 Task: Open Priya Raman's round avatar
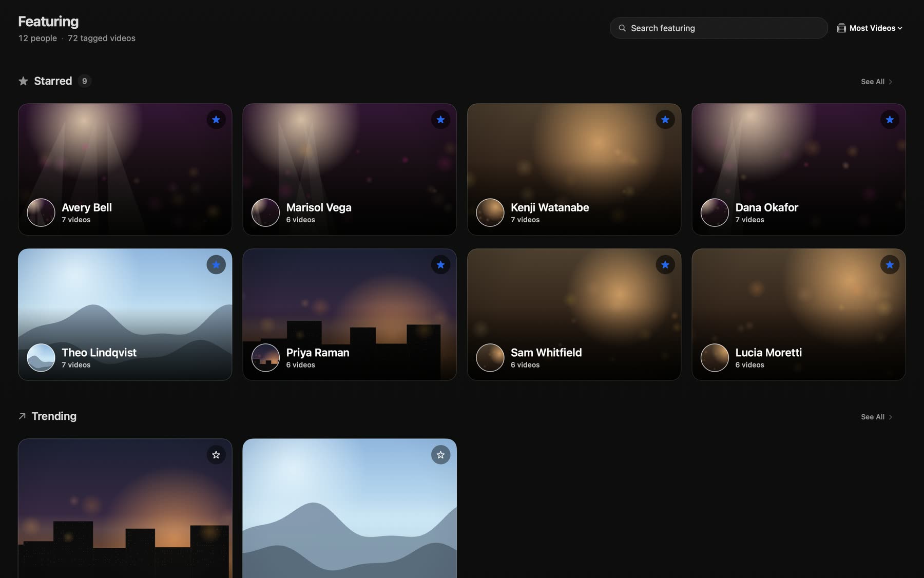point(265,358)
